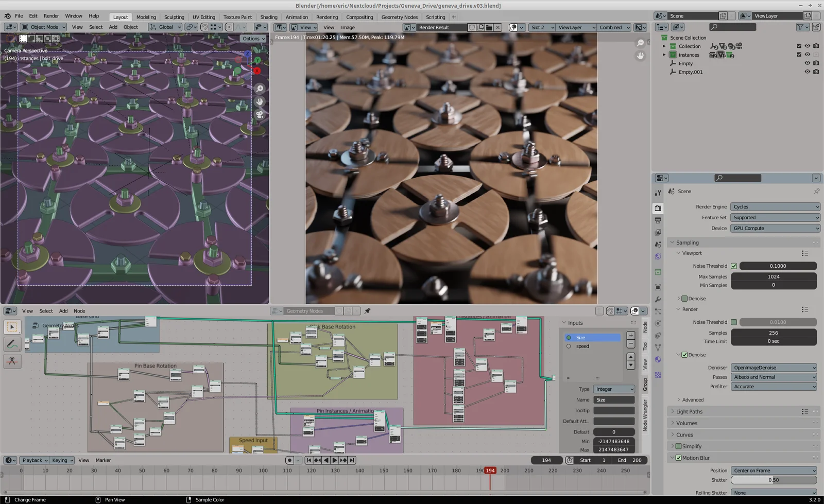Click the zoom magnifier icon beside the 3D viewport
The image size is (824, 504).
click(260, 88)
